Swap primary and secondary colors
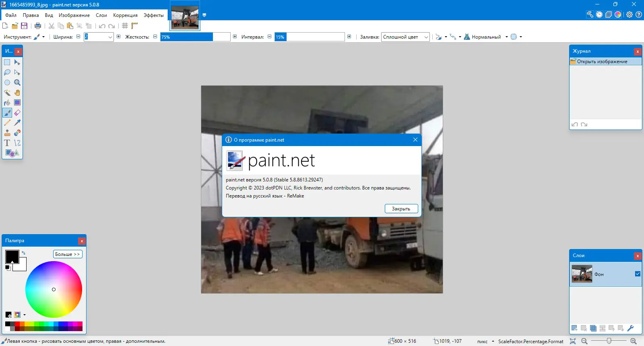The height and width of the screenshot is (346, 644). point(23,253)
